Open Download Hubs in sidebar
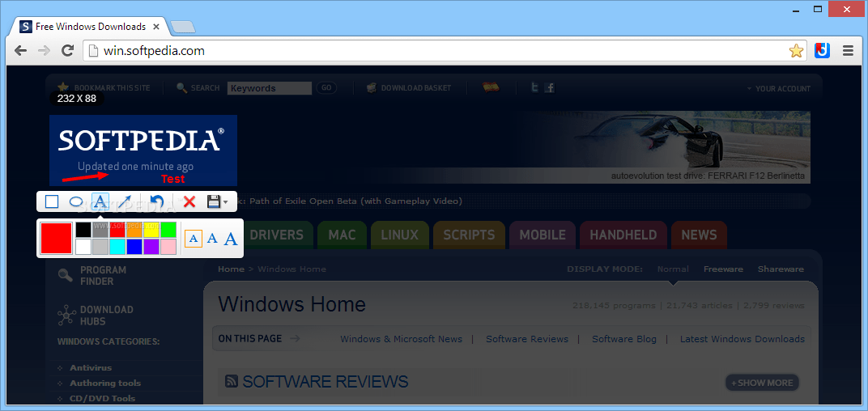The height and width of the screenshot is (411, 868). [96, 316]
